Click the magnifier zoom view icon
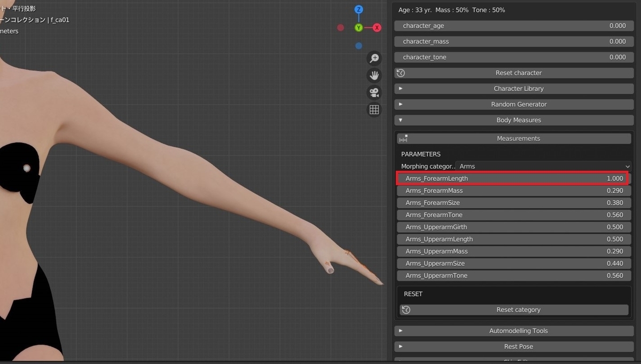Image resolution: width=641 pixels, height=364 pixels. pyautogui.click(x=374, y=58)
